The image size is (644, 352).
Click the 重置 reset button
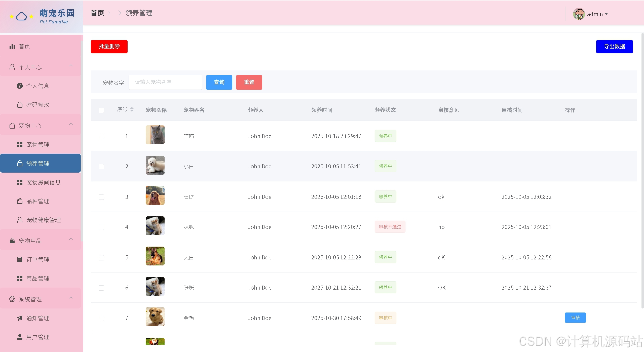[249, 82]
